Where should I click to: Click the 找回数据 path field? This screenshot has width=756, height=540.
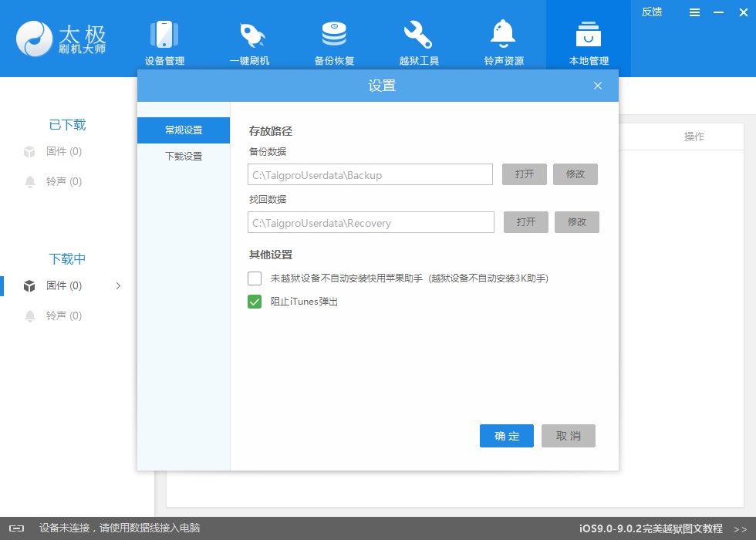point(371,222)
